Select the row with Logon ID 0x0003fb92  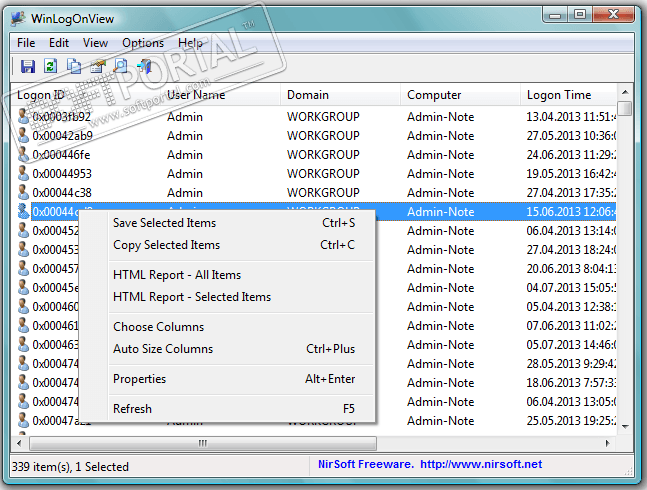click(x=314, y=117)
